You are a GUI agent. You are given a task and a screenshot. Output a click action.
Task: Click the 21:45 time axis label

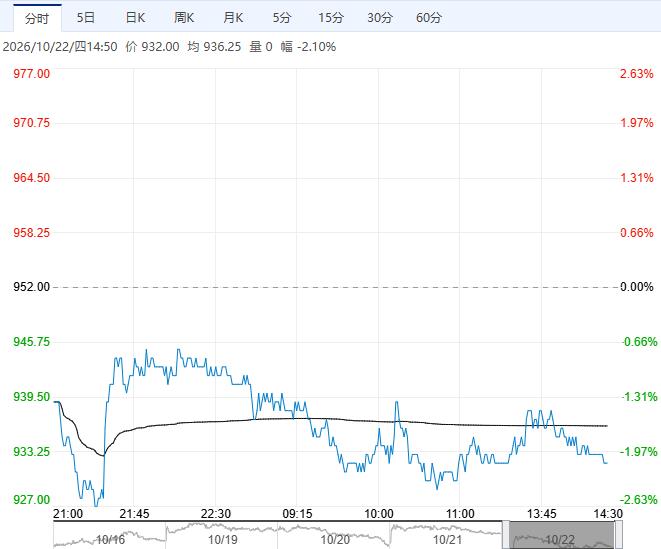pos(134,514)
